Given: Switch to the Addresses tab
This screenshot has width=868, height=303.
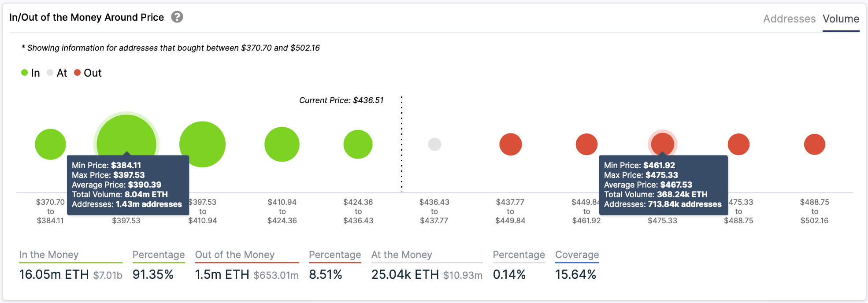Looking at the screenshot, I should pos(789,19).
